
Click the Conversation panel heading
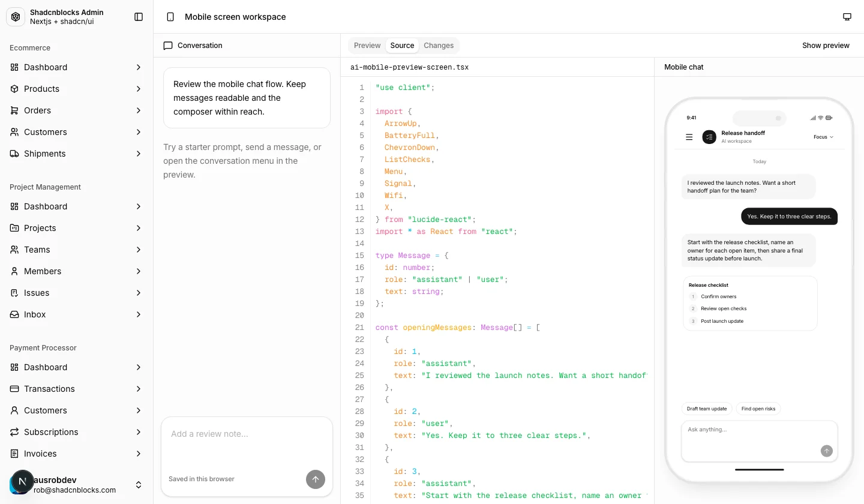click(x=200, y=46)
